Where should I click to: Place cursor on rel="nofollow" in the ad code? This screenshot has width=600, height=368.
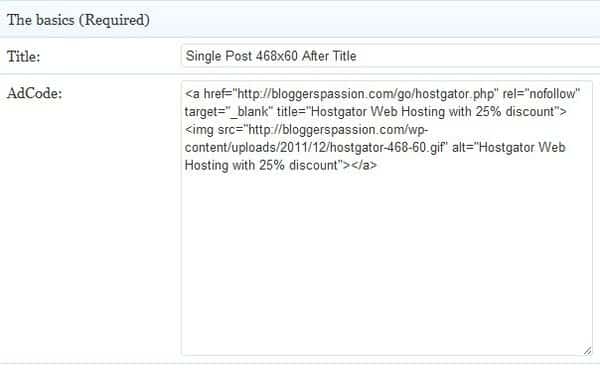pos(541,94)
